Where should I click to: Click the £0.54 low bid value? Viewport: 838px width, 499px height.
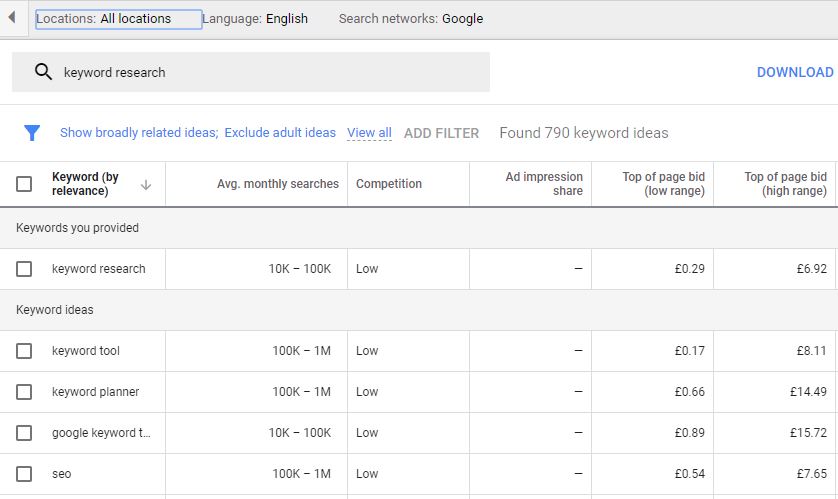pos(689,474)
